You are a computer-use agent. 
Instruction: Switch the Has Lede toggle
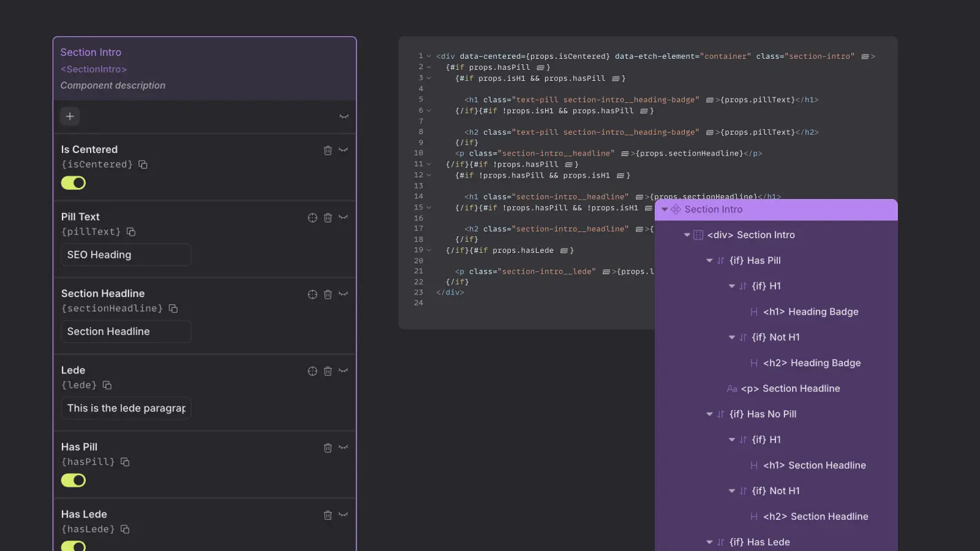pos(73,546)
